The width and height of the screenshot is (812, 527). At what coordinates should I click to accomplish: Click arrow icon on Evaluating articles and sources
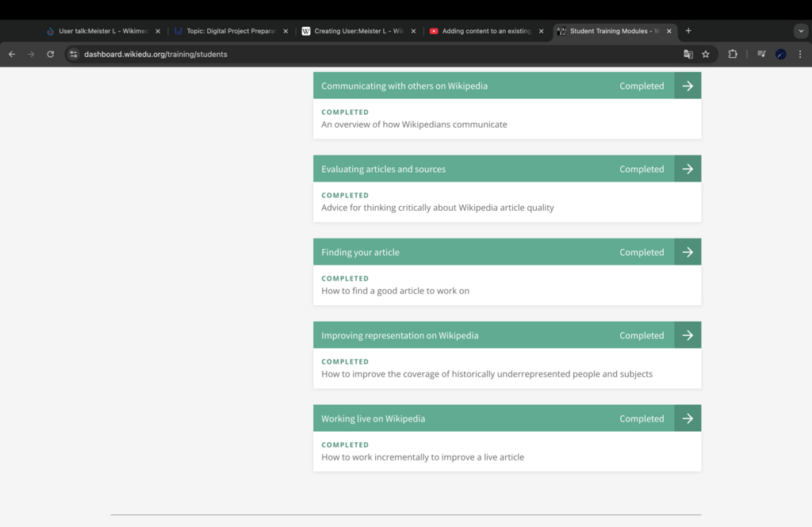pos(688,169)
